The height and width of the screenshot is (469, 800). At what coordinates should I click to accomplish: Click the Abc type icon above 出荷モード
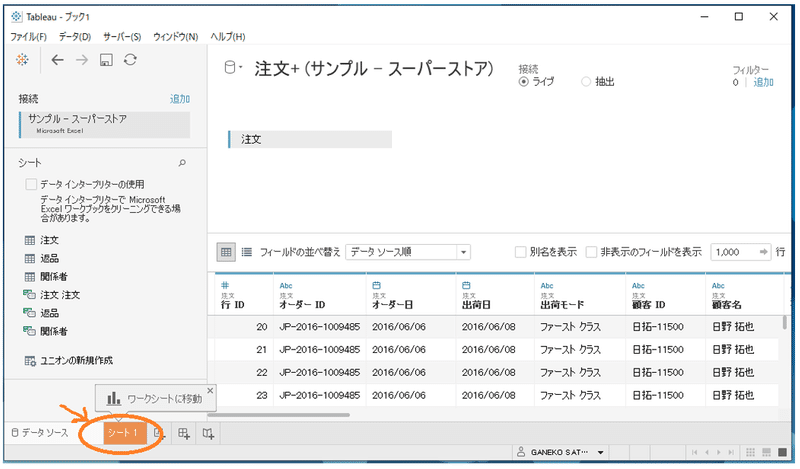(x=547, y=286)
